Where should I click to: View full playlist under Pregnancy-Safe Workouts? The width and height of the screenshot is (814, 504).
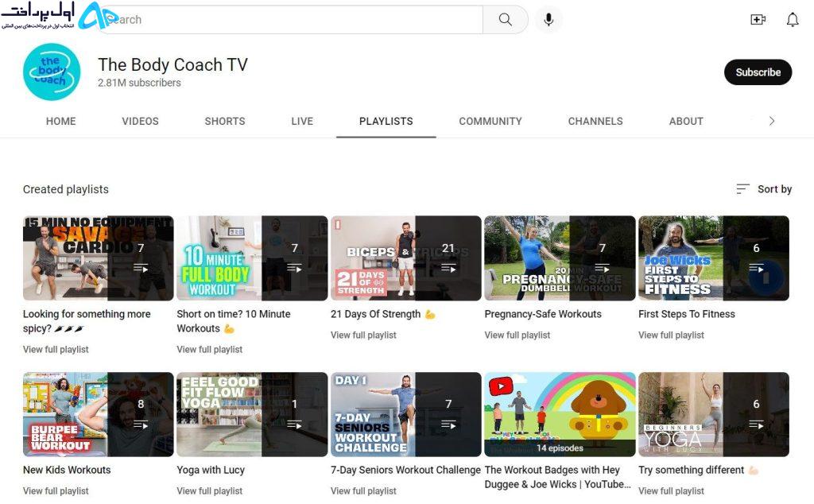point(517,335)
